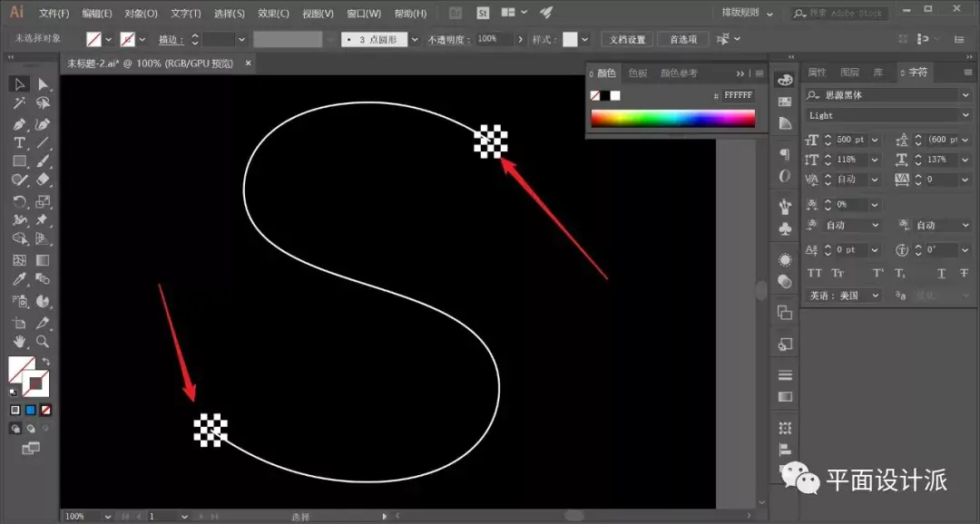Open the 3 点圆形 brush dropdown
This screenshot has width=980, height=524.
(x=414, y=39)
